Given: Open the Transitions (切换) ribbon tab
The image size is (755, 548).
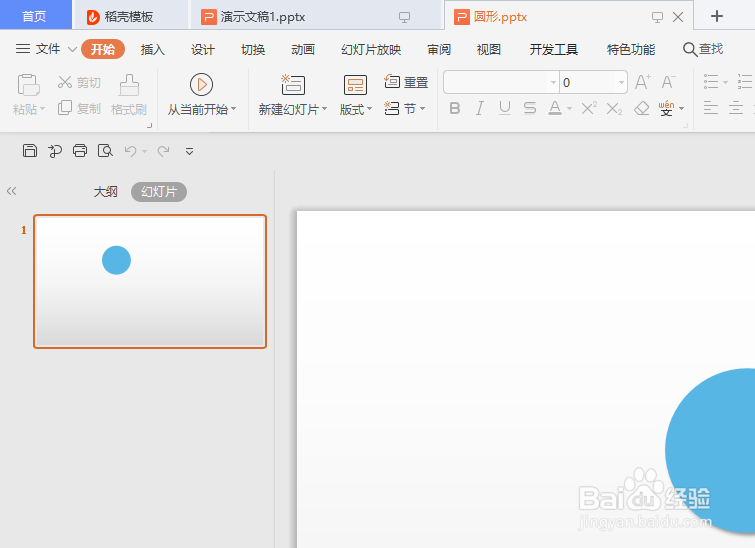Looking at the screenshot, I should [253, 49].
